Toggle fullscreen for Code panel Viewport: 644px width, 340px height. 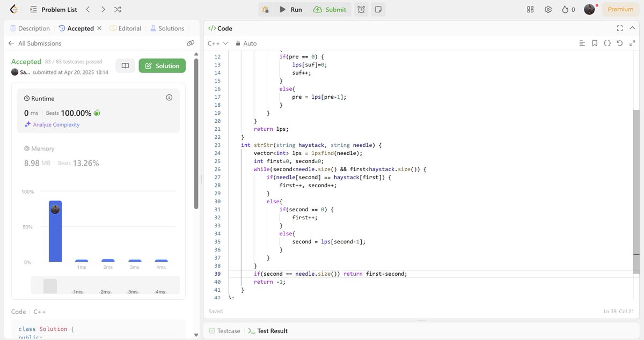coord(620,28)
